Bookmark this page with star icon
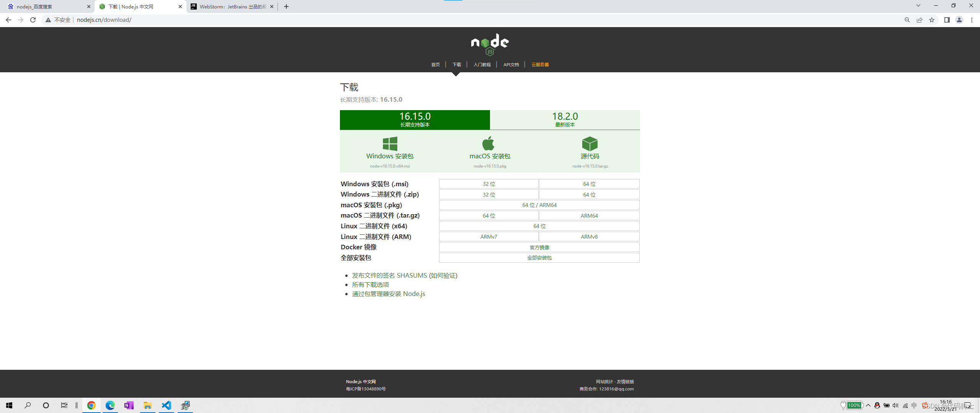This screenshot has height=413, width=980. pyautogui.click(x=932, y=20)
